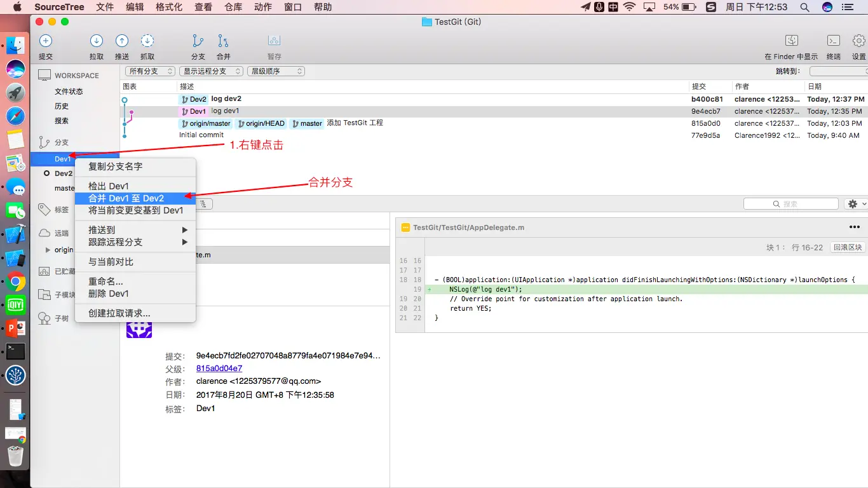The width and height of the screenshot is (868, 488).
Task: Open the 仓库 menu in menu bar
Action: pos(233,7)
